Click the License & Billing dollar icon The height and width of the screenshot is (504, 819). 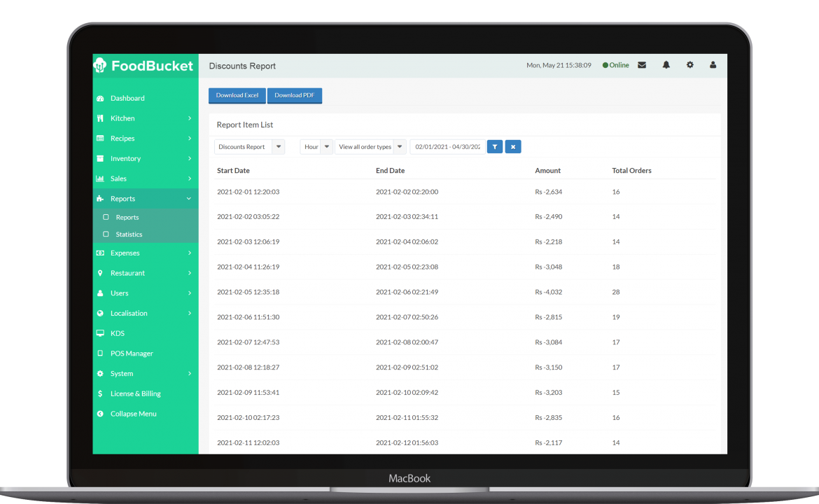[x=100, y=394]
